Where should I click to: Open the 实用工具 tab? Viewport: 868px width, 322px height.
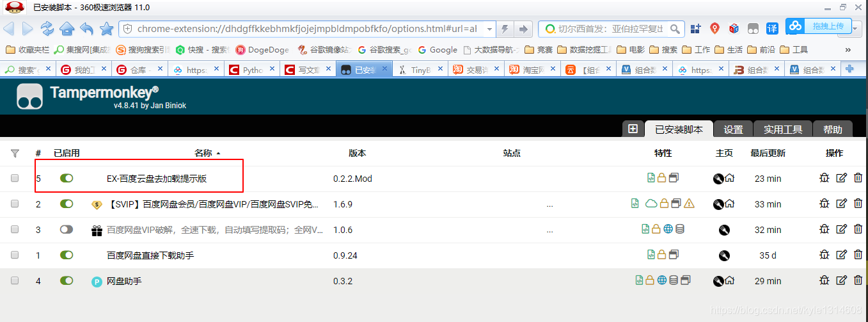tap(783, 129)
